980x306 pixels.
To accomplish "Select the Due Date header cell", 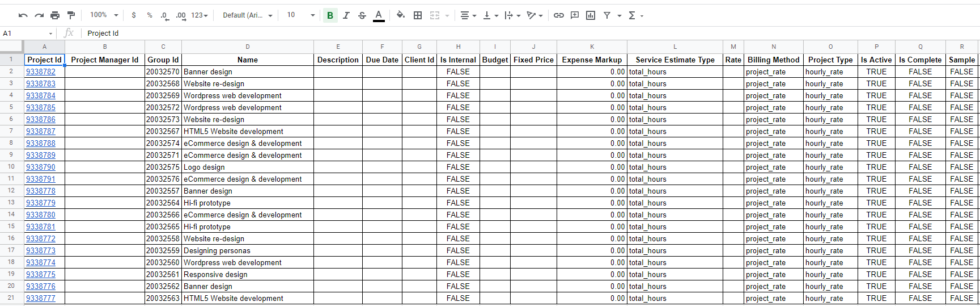I will [x=382, y=60].
